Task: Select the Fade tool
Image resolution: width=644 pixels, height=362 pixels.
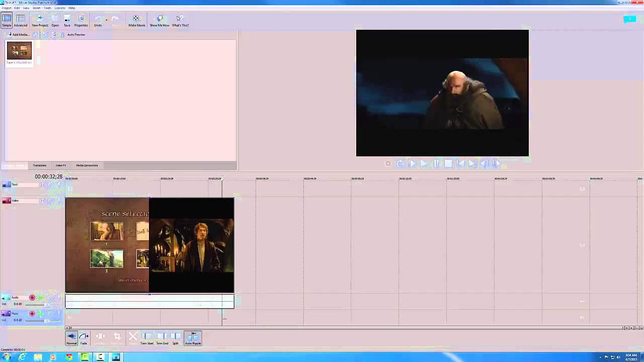Action: (x=84, y=338)
